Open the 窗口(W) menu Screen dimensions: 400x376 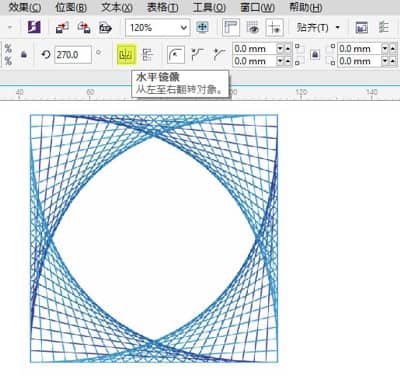[x=257, y=7]
